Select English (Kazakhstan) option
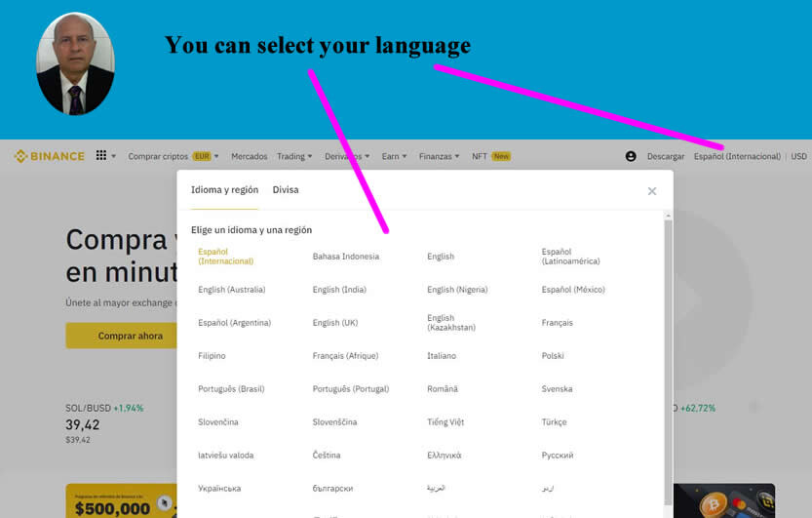812x518 pixels. [451, 323]
